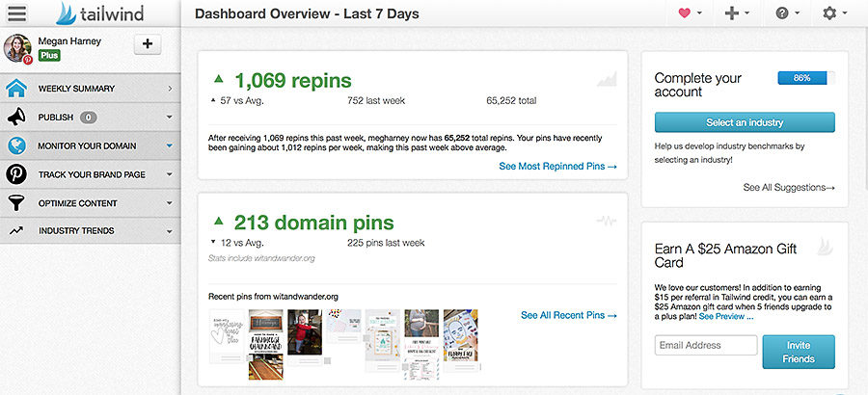Click the pulse icon on domain pins card
This screenshot has width=868, height=395.
[607, 221]
